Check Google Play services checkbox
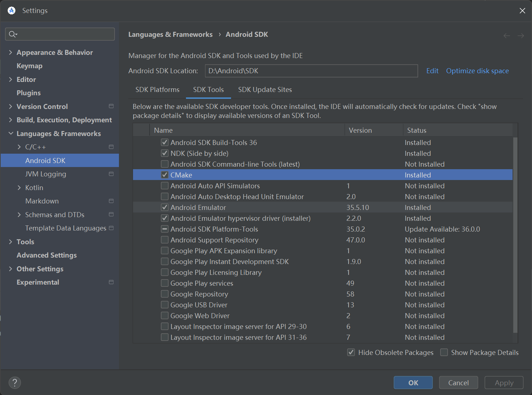The width and height of the screenshot is (532, 395). tap(165, 283)
